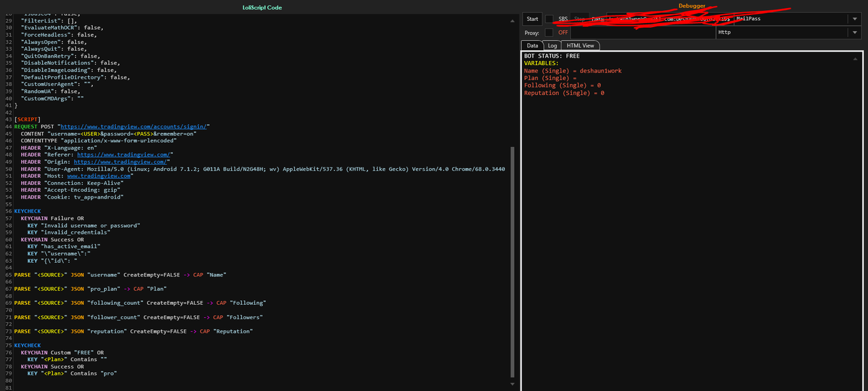Click BOT STATUS: FREE in debugger output
This screenshot has height=391, width=868.
[552, 56]
